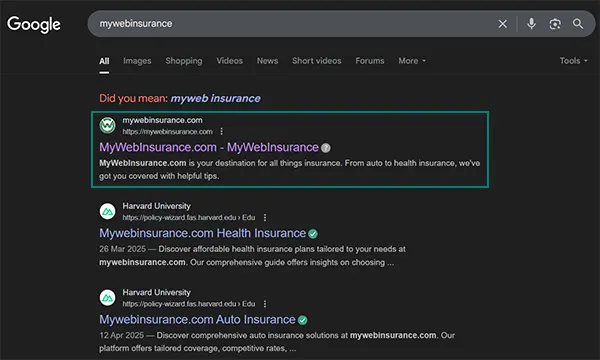Click the https://mywebinsurance.com URL text

(167, 132)
